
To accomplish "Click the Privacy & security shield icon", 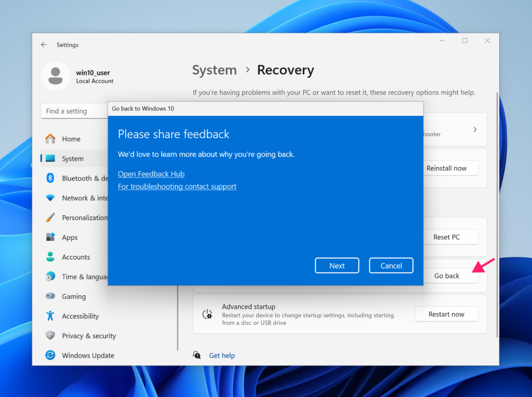I will tap(50, 335).
